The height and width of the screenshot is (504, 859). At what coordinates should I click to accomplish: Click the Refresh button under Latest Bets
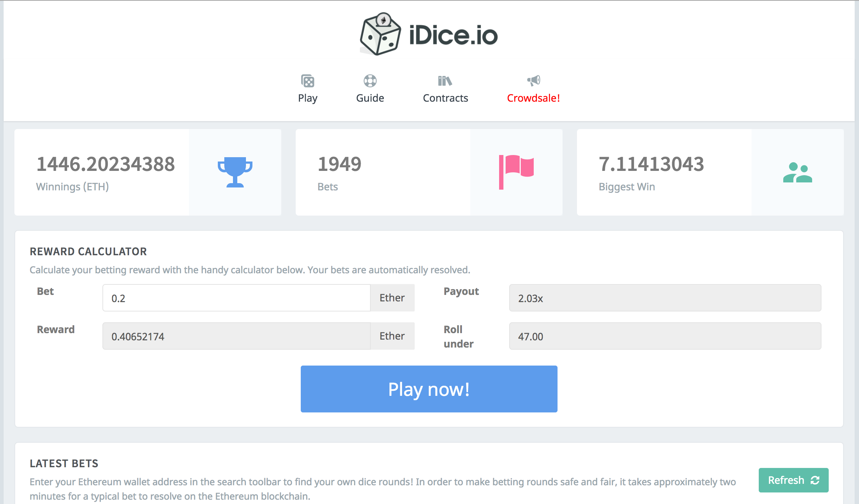pyautogui.click(x=794, y=480)
